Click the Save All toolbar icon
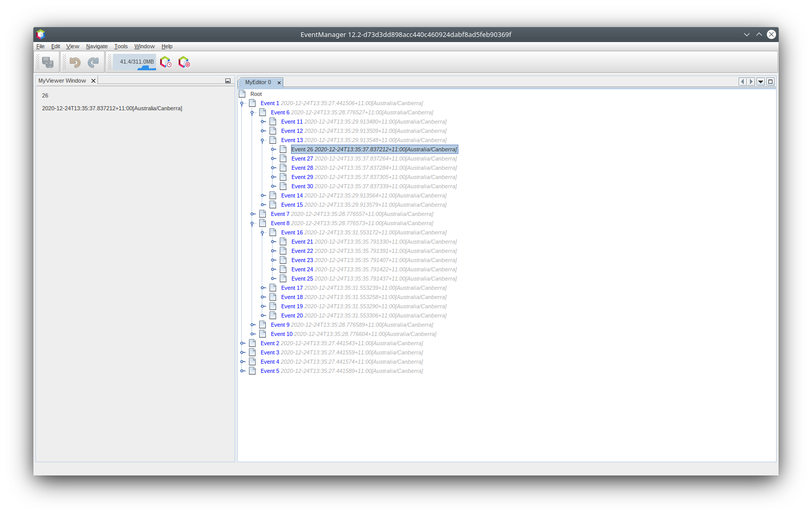This screenshot has width=812, height=515. click(48, 62)
